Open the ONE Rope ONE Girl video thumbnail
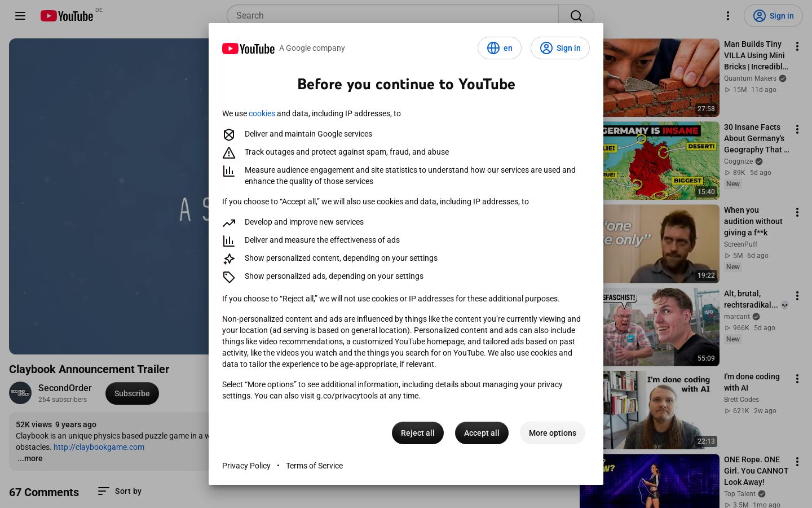Screen dimensions: 812x508 pos(650,481)
